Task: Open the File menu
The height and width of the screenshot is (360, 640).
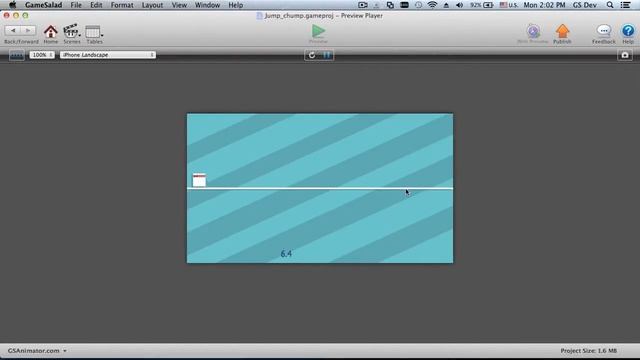Action: pos(76,5)
